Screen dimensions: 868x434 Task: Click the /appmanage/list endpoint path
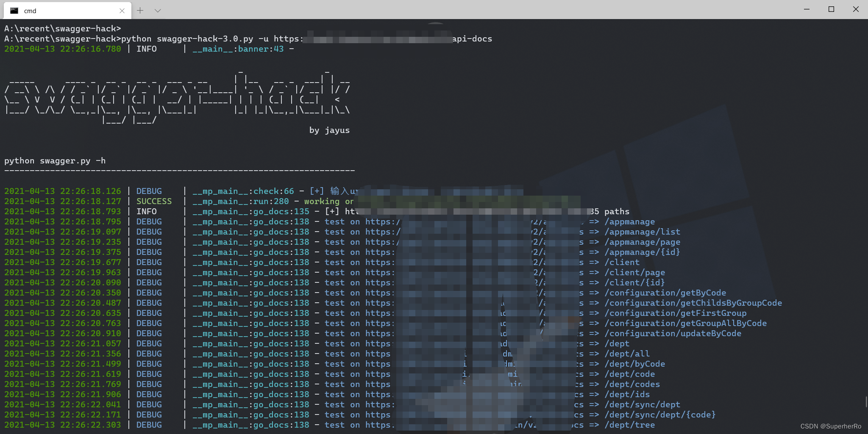[643, 232]
